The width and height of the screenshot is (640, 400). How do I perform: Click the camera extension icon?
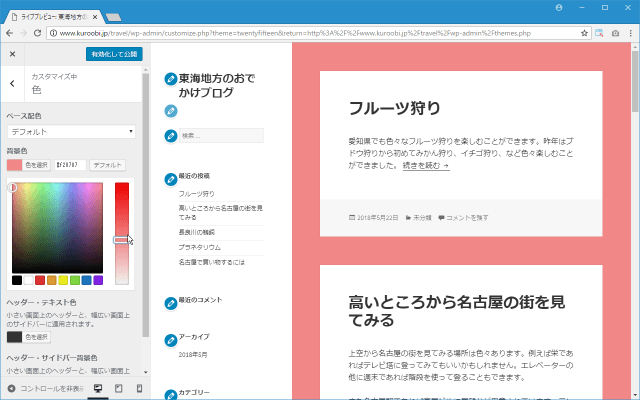615,33
